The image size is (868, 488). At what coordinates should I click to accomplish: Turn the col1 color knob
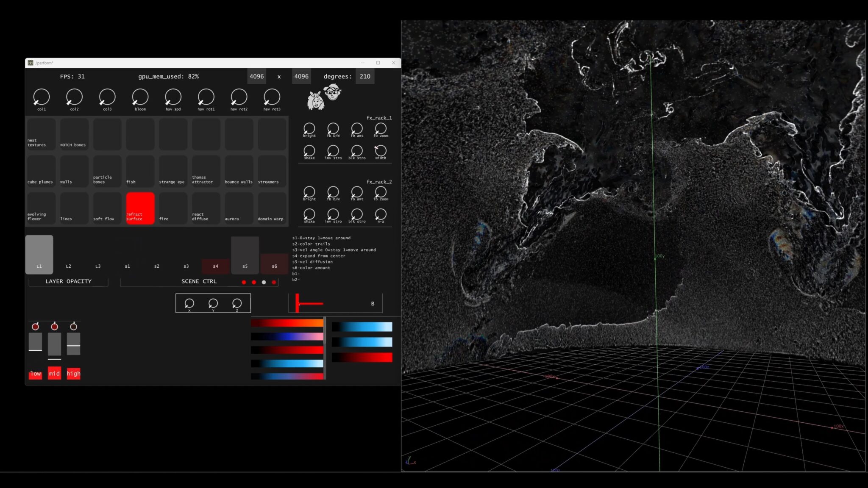(x=41, y=97)
